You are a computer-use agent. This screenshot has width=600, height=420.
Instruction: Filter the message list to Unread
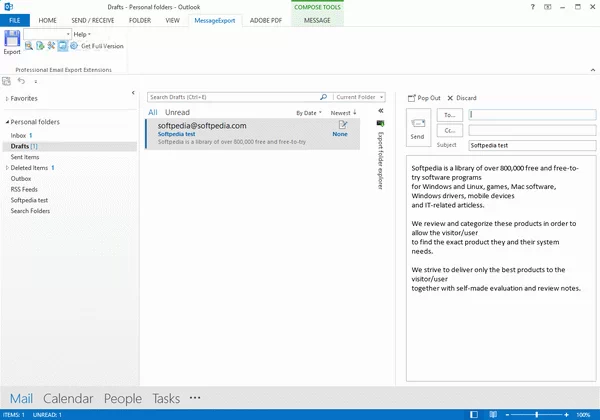point(177,113)
